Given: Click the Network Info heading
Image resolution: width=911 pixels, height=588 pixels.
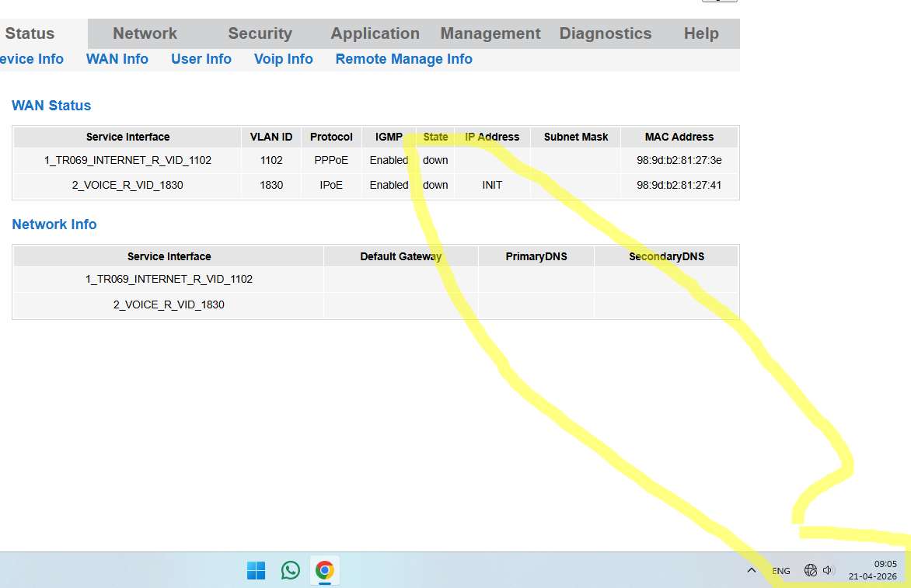Looking at the screenshot, I should click(x=54, y=224).
